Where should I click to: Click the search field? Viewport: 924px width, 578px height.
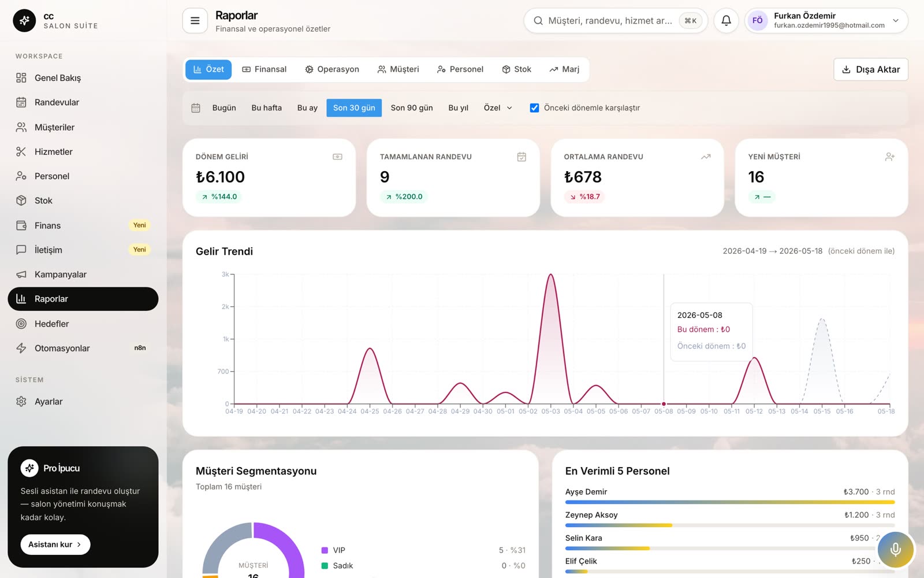pyautogui.click(x=616, y=21)
